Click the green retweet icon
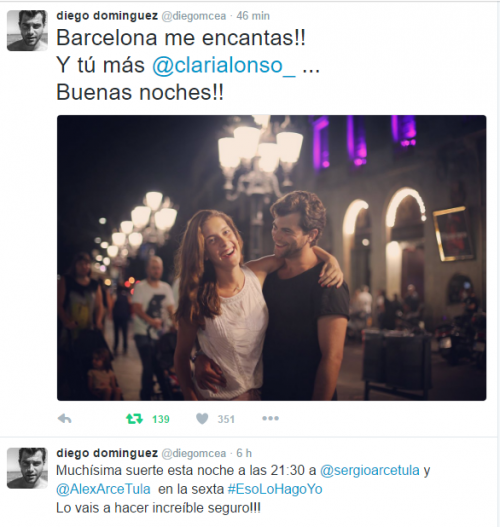Viewport: 500px width, 527px height. (x=134, y=419)
